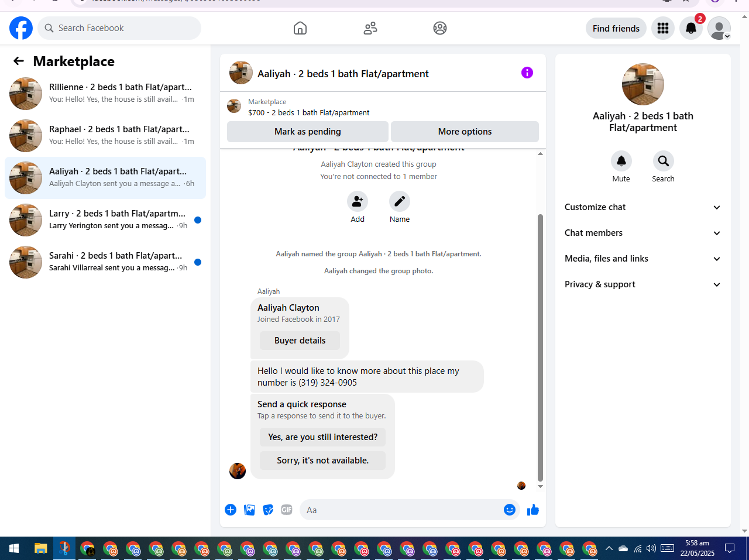This screenshot has height=560, width=749.
Task: Send quick response 'Yes, are you still interested?'
Action: coord(322,437)
